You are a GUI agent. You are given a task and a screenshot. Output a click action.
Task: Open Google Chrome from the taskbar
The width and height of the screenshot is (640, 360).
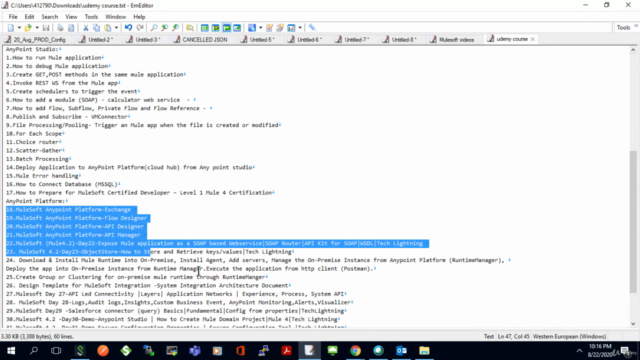356,351
